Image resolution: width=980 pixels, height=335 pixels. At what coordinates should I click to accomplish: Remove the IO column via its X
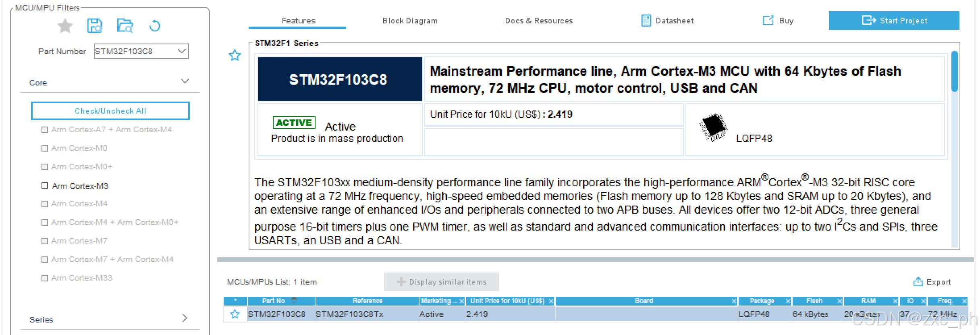(923, 301)
